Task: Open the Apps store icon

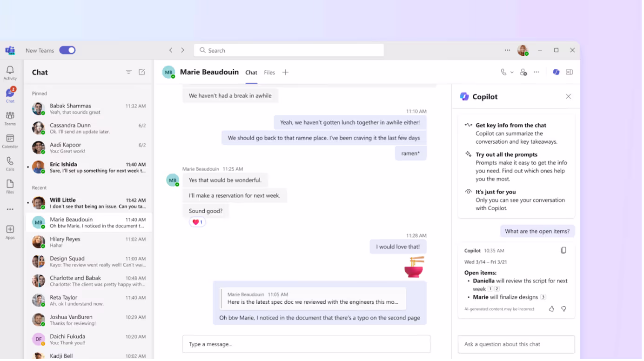Action: click(10, 232)
